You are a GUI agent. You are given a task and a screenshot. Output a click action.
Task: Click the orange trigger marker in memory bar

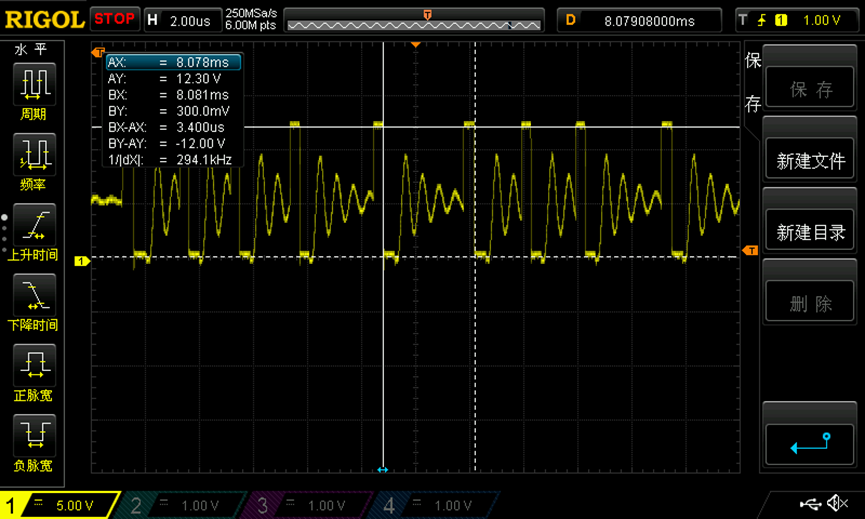click(427, 14)
